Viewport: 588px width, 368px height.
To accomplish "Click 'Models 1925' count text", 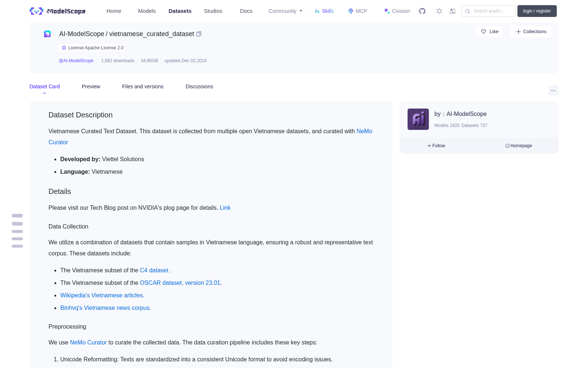I will (447, 125).
